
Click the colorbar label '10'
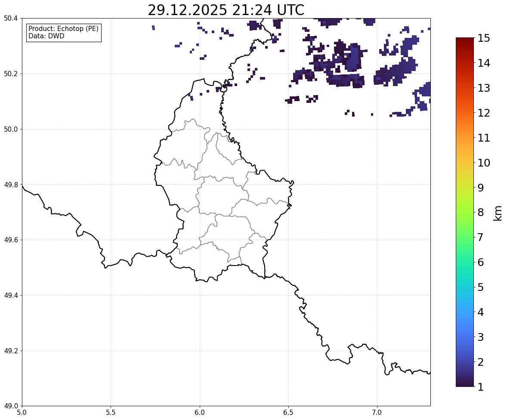484,163
